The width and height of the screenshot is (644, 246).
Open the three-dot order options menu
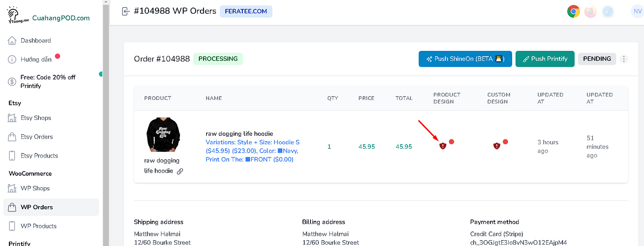pyautogui.click(x=624, y=59)
